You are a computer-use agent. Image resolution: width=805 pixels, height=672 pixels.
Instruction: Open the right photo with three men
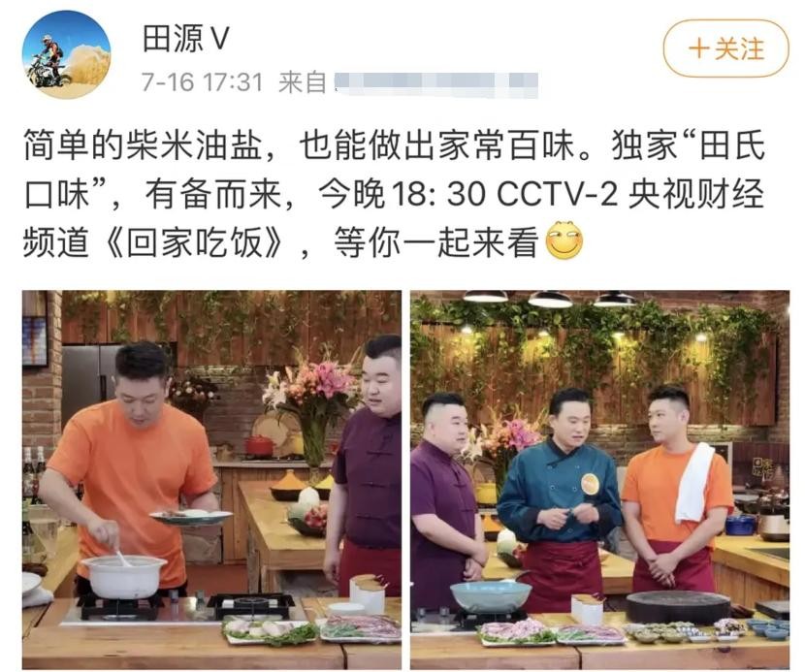pyautogui.click(x=599, y=479)
